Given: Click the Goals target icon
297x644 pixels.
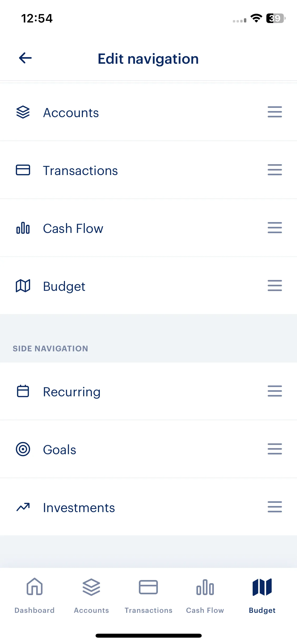Looking at the screenshot, I should coord(23,449).
